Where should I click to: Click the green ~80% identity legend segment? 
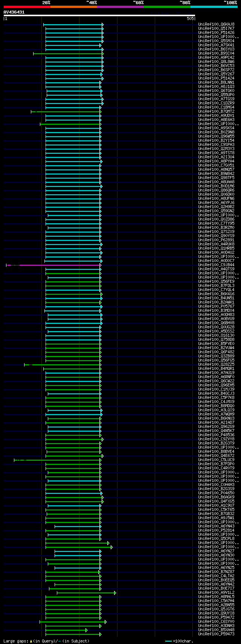pyautogui.click(x=167, y=6)
